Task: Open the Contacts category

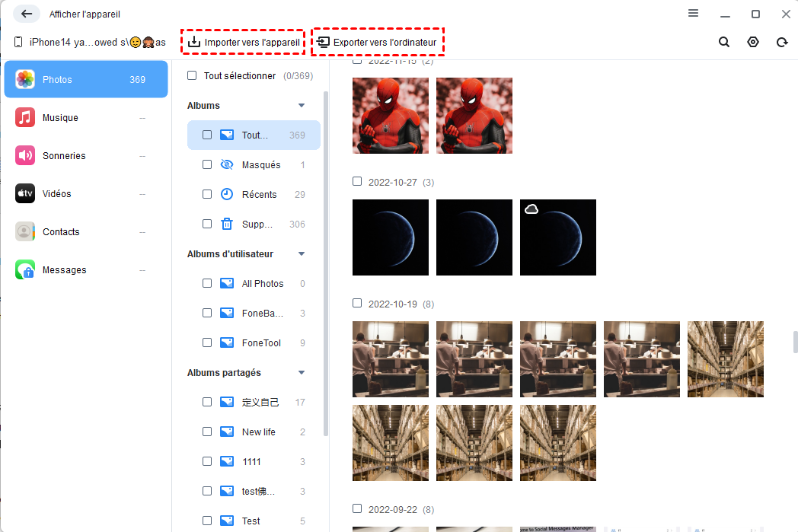Action: pyautogui.click(x=86, y=231)
